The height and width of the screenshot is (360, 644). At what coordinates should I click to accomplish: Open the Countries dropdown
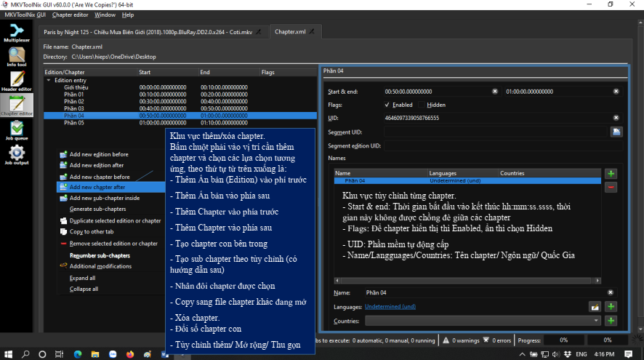[483, 321]
